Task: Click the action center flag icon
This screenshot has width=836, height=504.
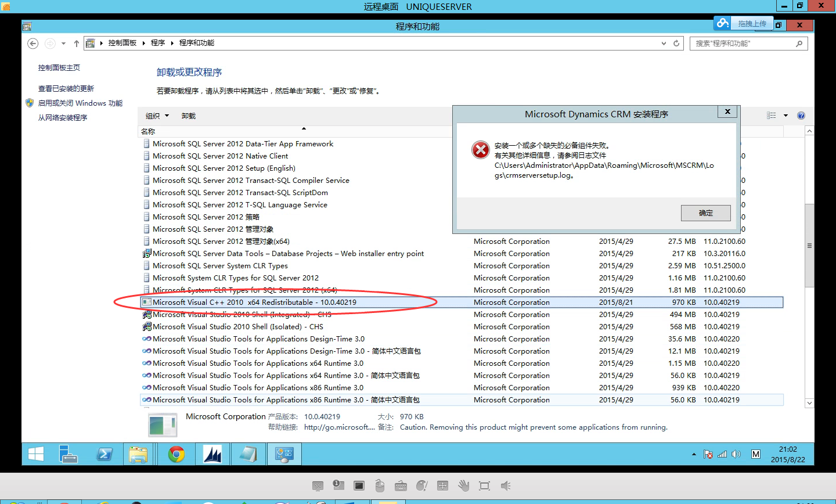Action: pyautogui.click(x=708, y=454)
